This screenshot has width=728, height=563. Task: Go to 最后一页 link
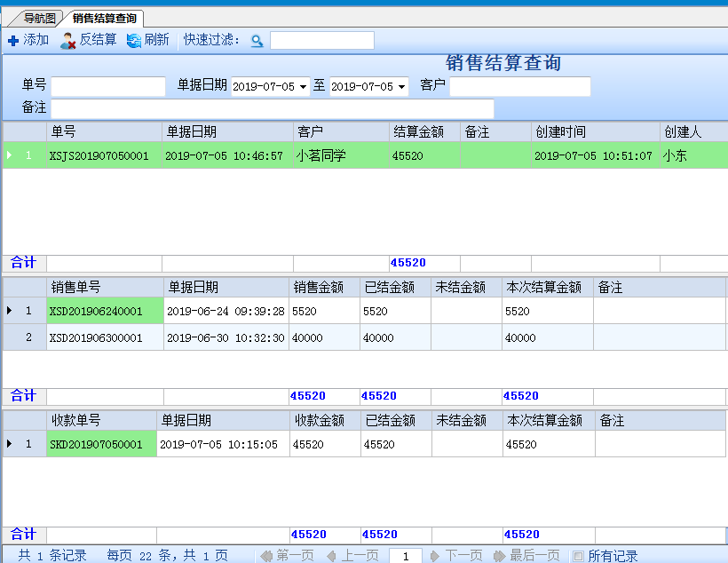tap(534, 556)
